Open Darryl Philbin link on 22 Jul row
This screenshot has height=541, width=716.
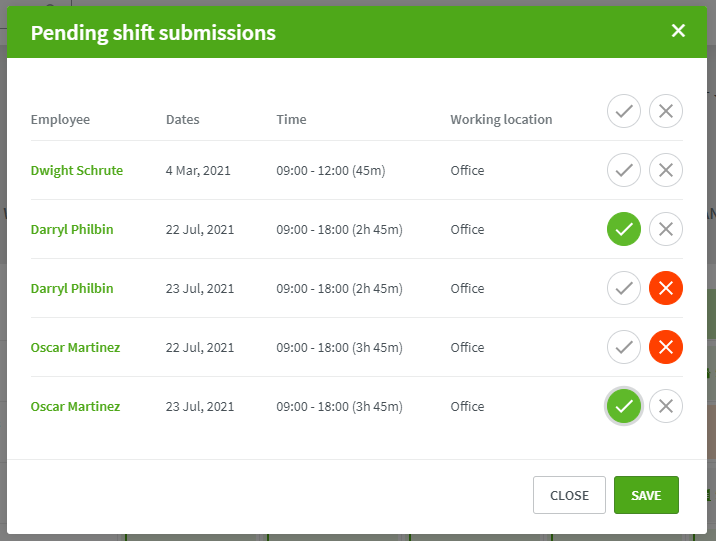(72, 229)
